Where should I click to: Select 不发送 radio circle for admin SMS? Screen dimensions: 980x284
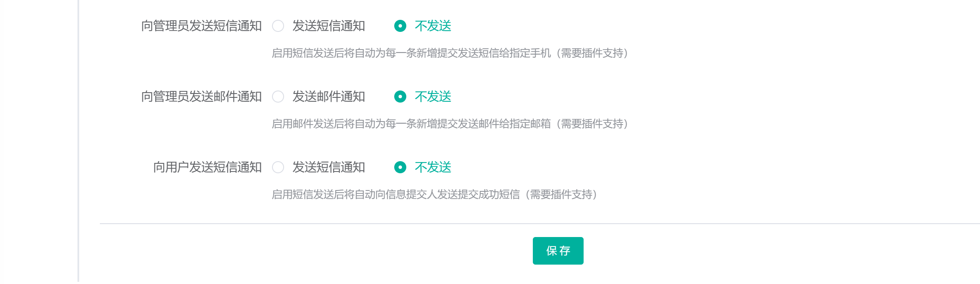click(x=400, y=26)
